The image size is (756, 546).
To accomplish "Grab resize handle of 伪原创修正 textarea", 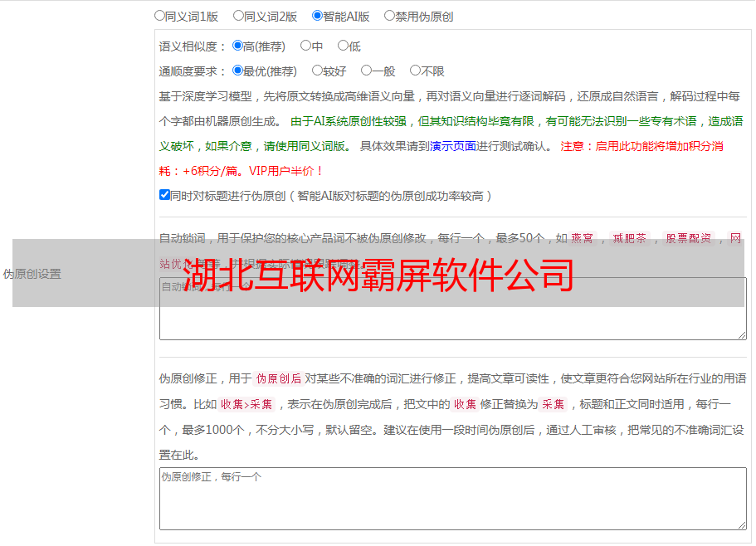I will pos(742,524).
